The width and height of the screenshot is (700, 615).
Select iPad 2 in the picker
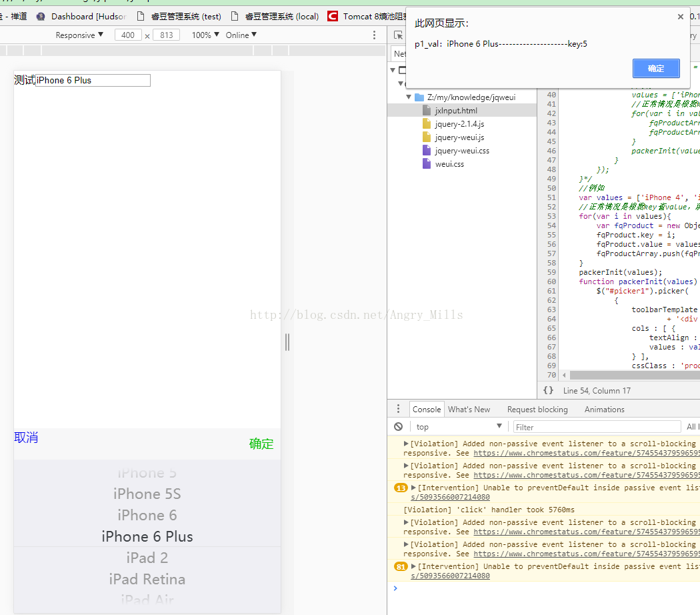point(147,558)
